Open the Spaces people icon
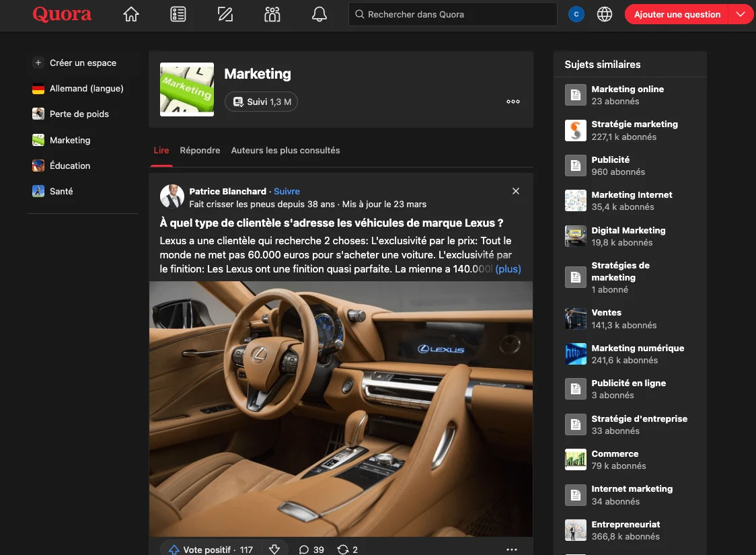The image size is (756, 555). (272, 15)
